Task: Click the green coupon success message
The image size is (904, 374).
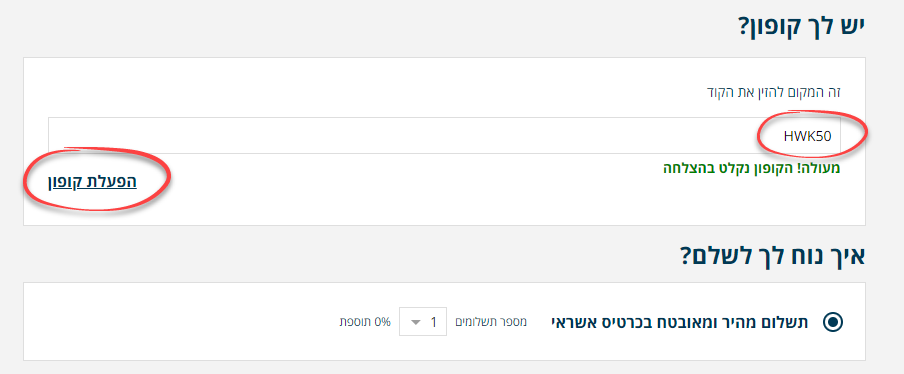Action: click(x=751, y=168)
